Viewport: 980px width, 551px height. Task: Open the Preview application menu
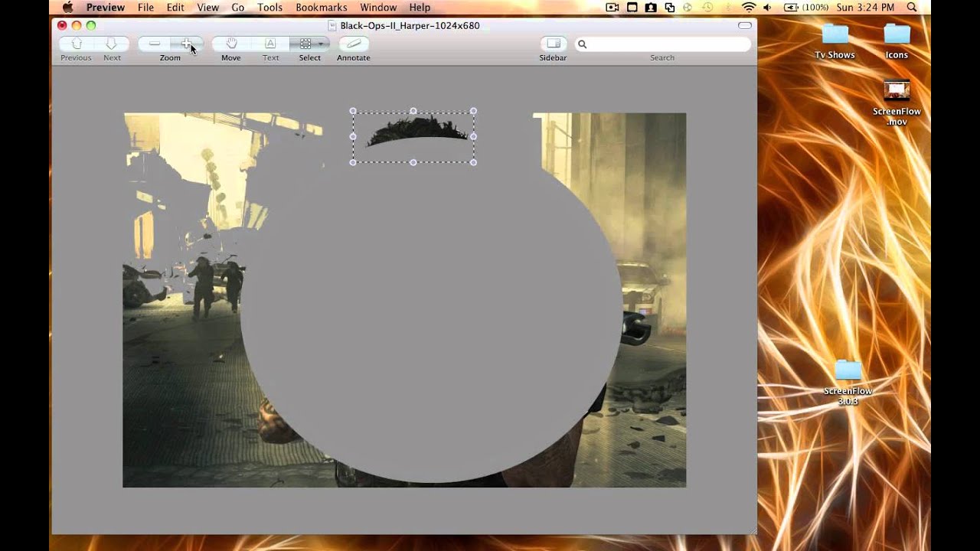click(106, 7)
